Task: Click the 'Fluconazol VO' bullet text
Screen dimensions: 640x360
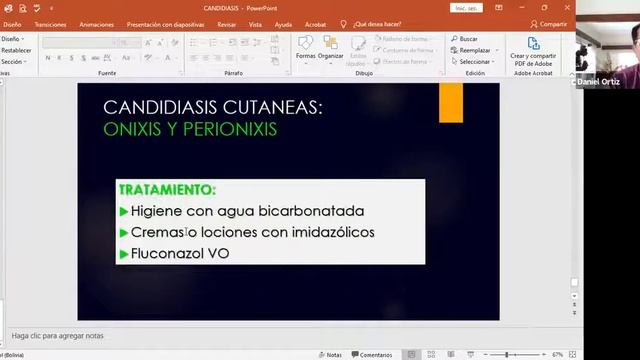Action: click(180, 253)
